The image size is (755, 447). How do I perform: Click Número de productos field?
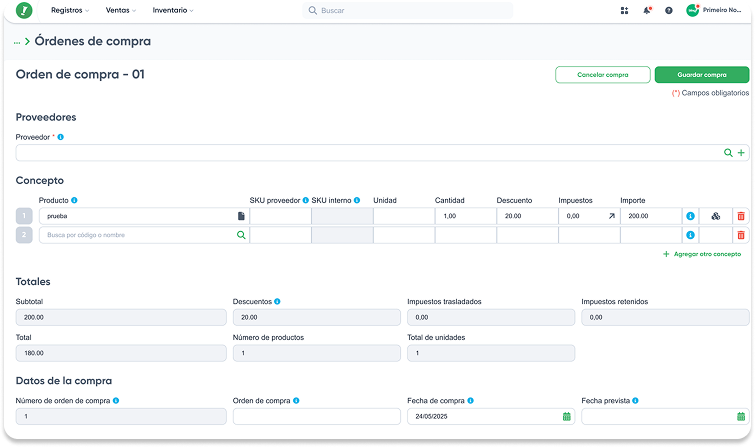click(316, 353)
